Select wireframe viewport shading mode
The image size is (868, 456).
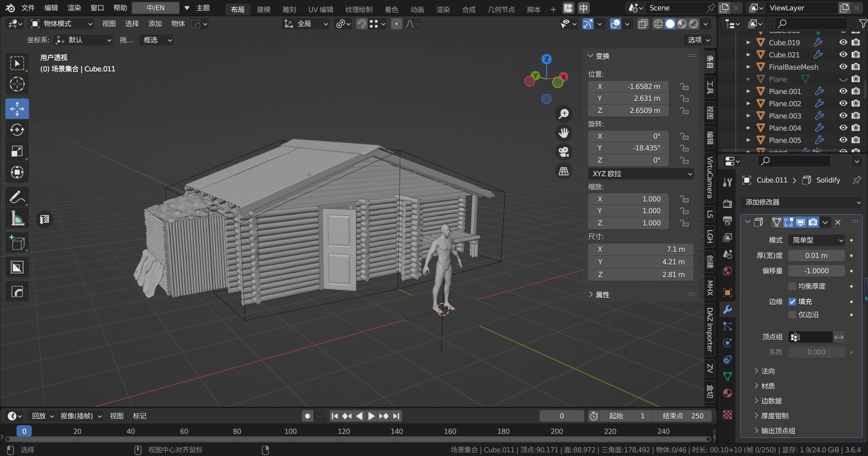coord(658,24)
